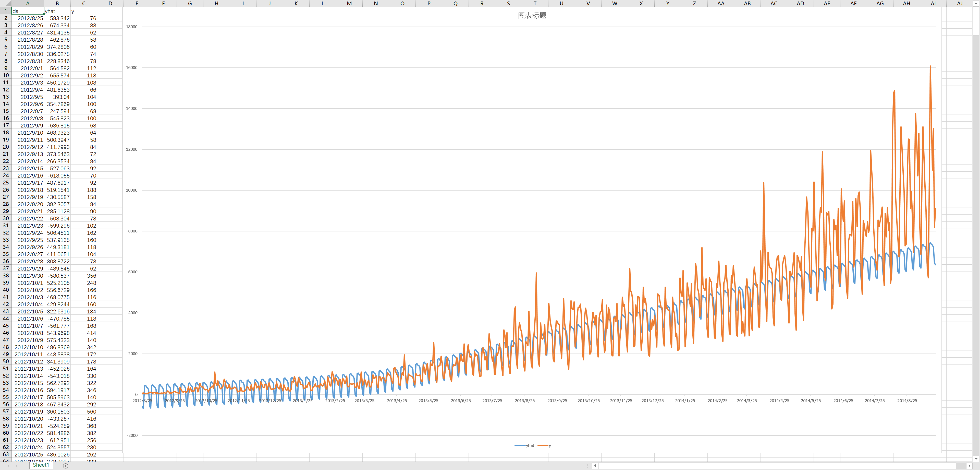Select row 38 header
Viewport: 980px width, 470px height.
click(x=6, y=275)
